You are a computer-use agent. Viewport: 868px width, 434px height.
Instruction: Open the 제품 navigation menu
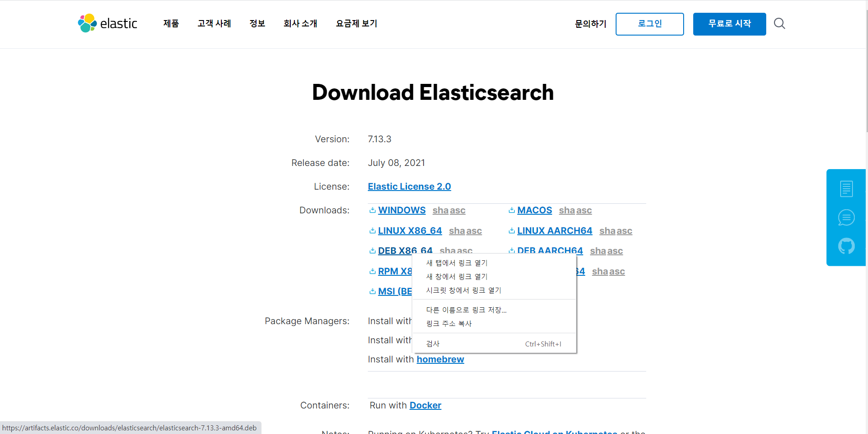pos(171,24)
